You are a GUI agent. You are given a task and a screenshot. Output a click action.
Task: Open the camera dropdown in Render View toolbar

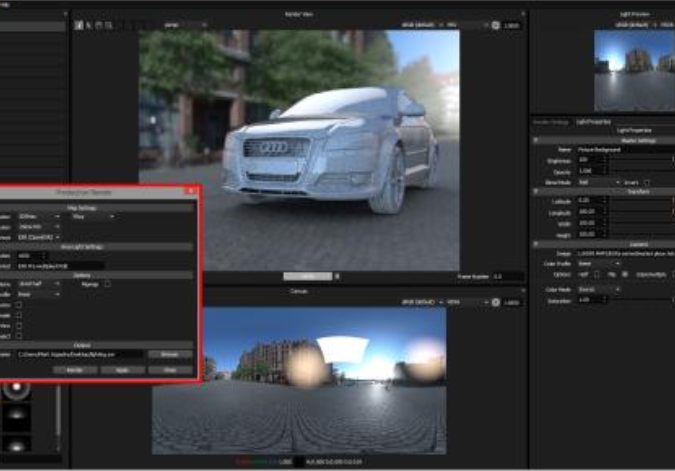point(186,25)
